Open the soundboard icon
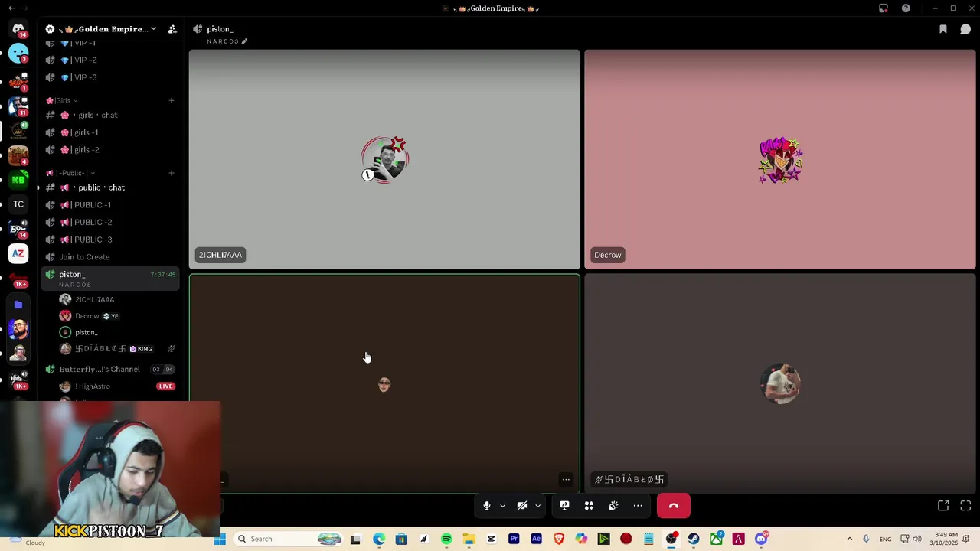 click(x=613, y=506)
